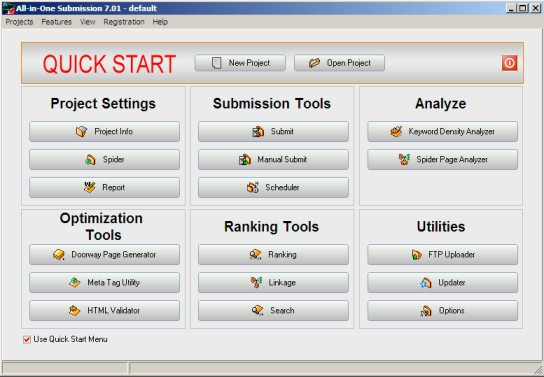Click the QUICK START heading text
The width and height of the screenshot is (544, 377).
tap(109, 64)
